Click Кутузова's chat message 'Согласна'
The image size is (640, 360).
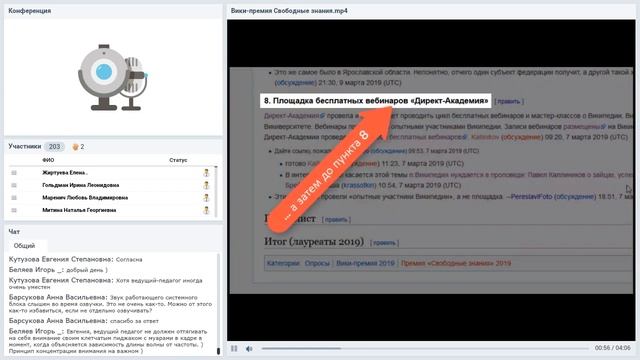tap(129, 260)
